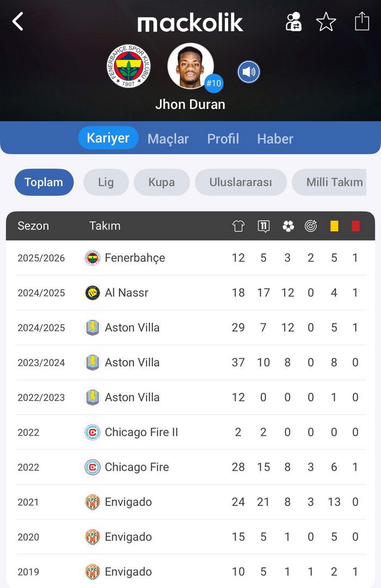Tap the starting eleven column icon
The width and height of the screenshot is (381, 588).
(263, 226)
